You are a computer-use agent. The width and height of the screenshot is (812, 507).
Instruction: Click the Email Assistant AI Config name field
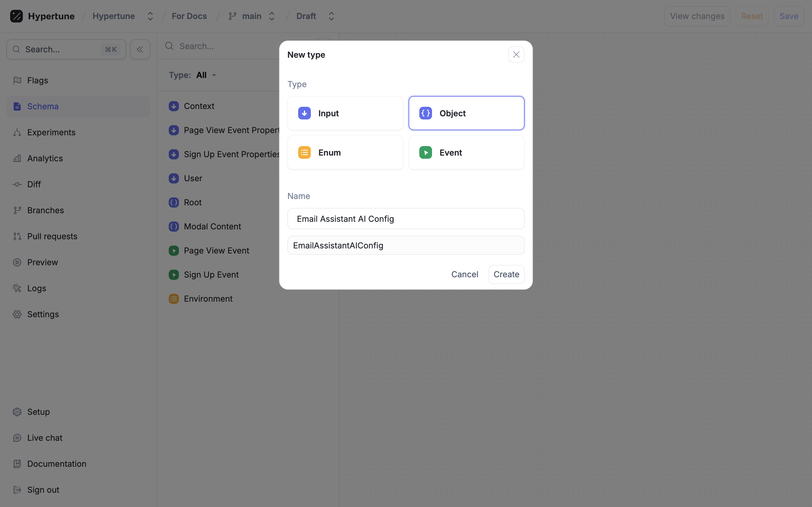pyautogui.click(x=405, y=219)
